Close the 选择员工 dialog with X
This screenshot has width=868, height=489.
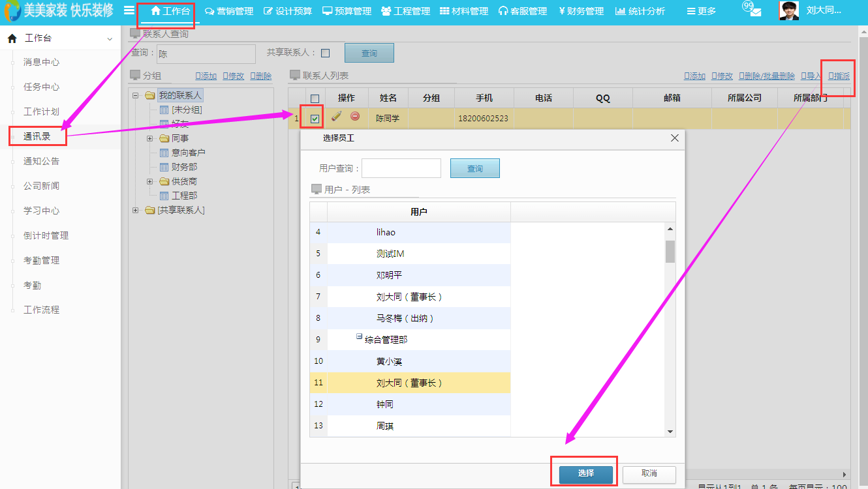coord(675,138)
